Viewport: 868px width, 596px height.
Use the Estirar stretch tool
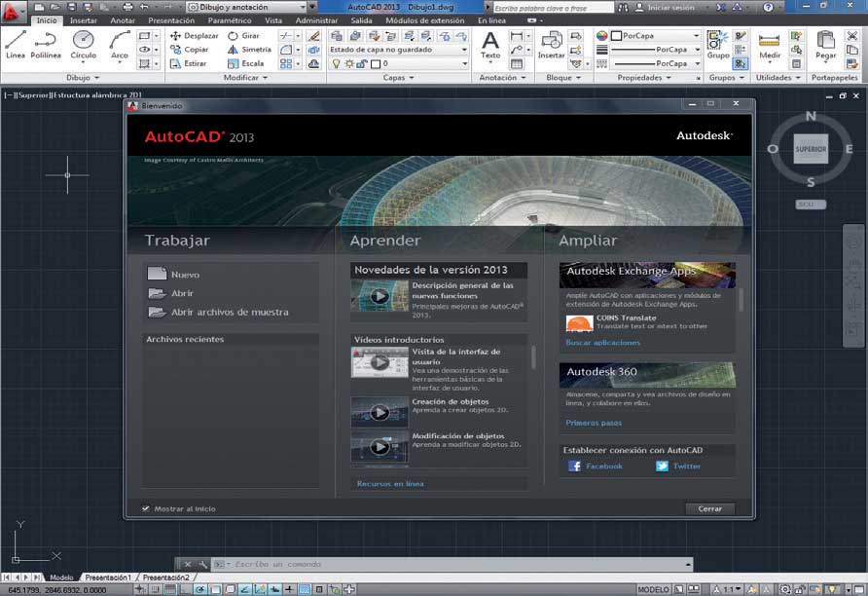188,63
